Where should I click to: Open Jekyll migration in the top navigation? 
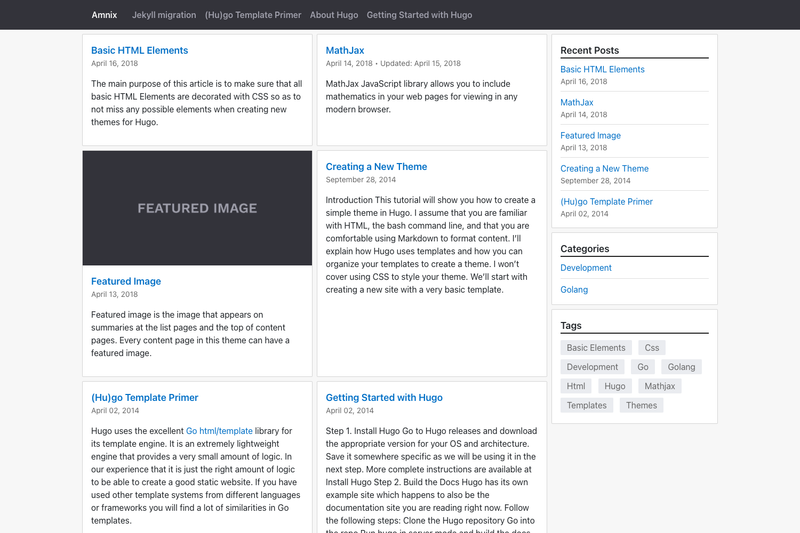tap(164, 15)
